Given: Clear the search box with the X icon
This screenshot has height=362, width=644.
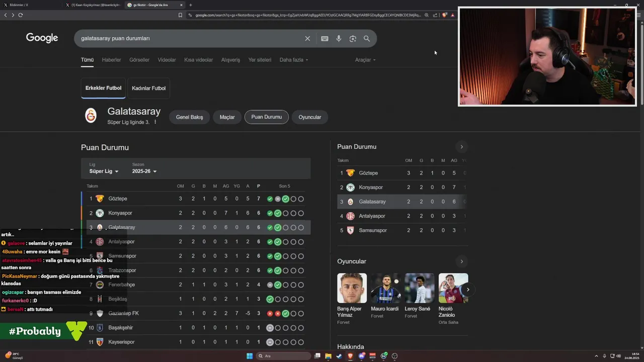Looking at the screenshot, I should click(x=307, y=39).
